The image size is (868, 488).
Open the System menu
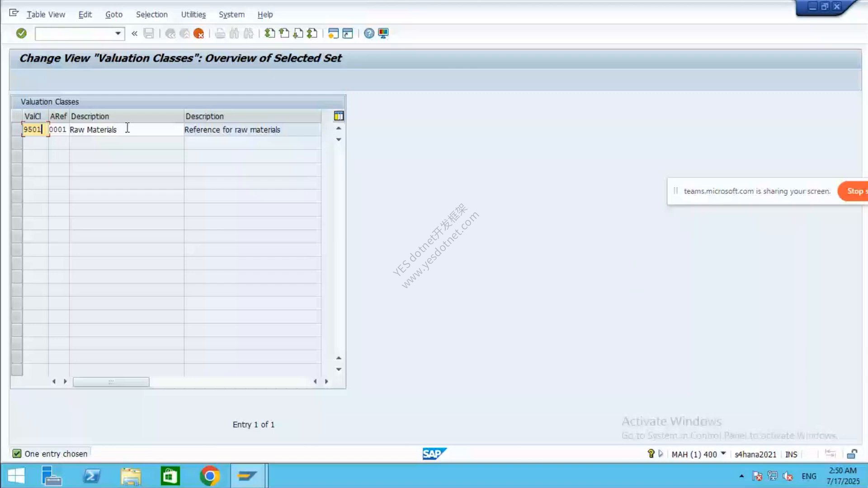coord(231,14)
